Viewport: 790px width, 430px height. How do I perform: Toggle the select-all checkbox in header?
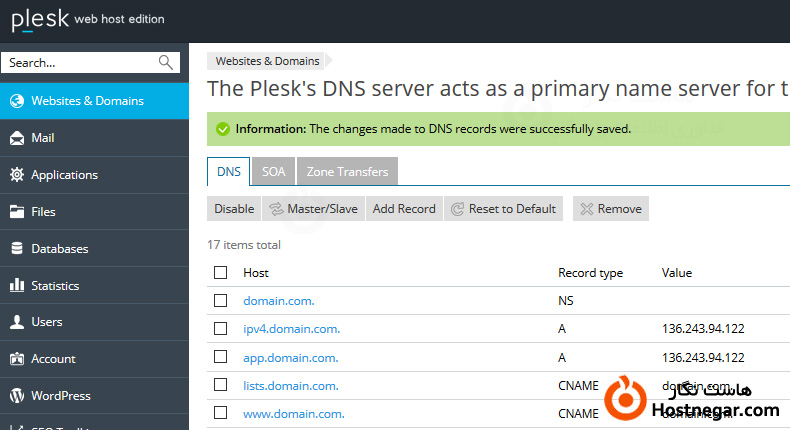(221, 272)
